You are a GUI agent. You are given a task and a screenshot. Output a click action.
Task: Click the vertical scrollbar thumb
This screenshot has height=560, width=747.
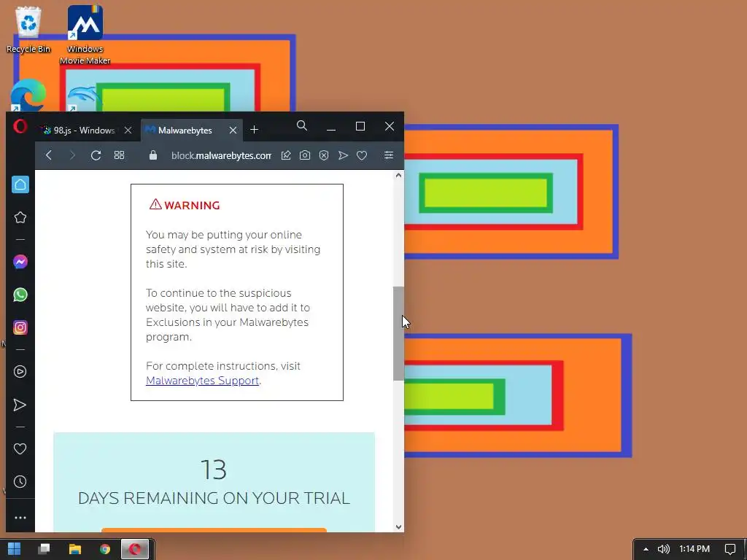(399, 333)
